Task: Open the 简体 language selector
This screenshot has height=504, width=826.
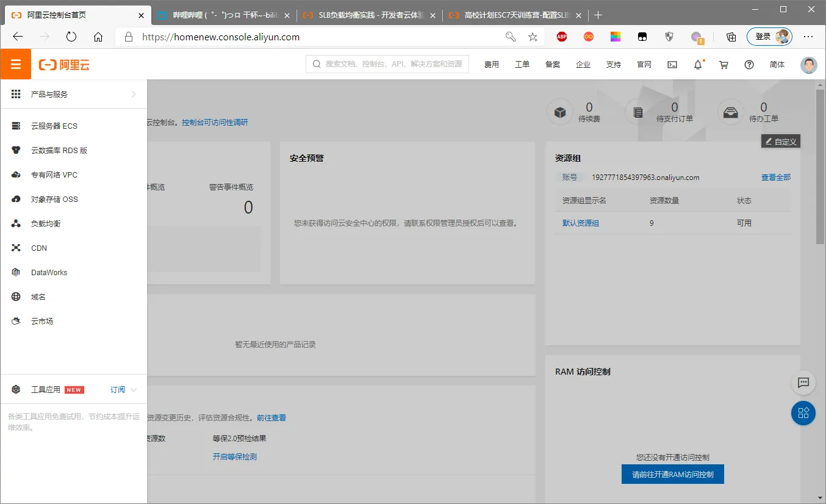Action: (x=777, y=64)
